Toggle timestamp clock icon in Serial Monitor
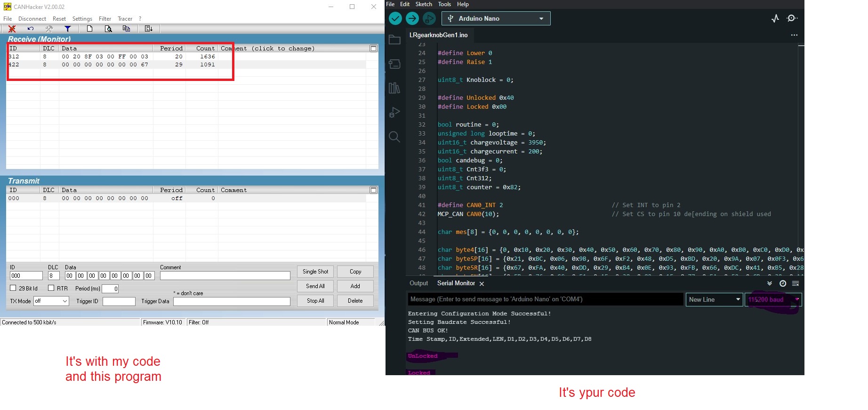This screenshot has height=410, width=868. (783, 283)
